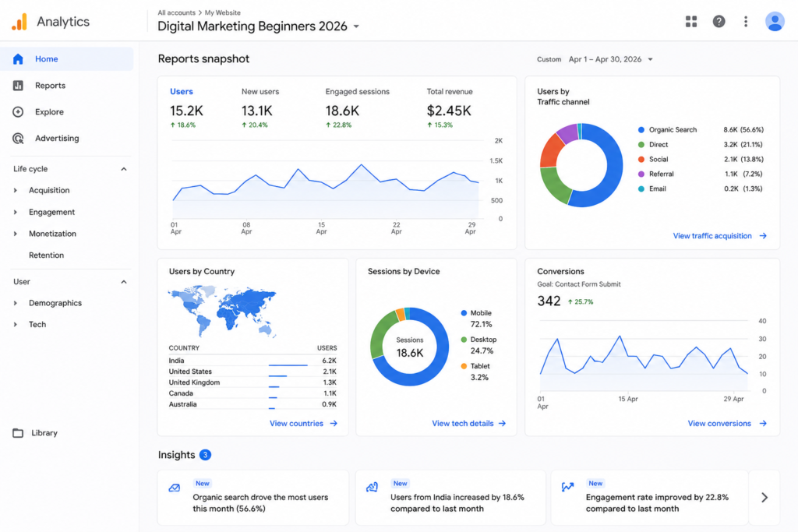Click the Home house icon in sidebar
Viewport: 798px width, 532px height.
click(x=19, y=59)
